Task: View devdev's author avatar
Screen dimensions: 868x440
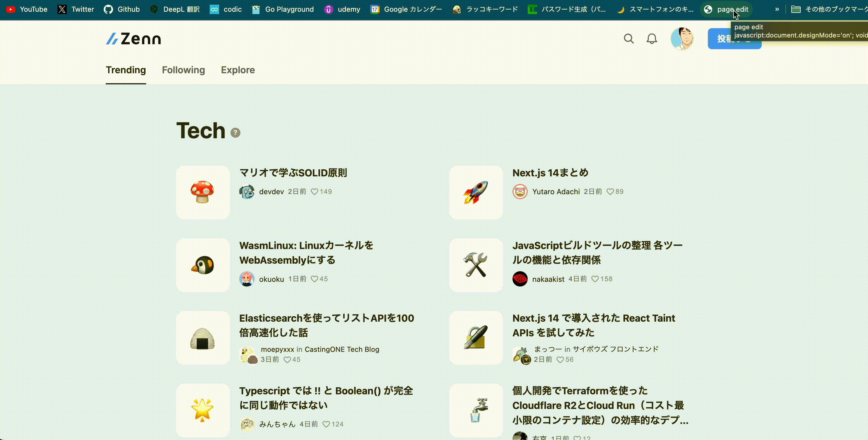Action: (x=247, y=192)
